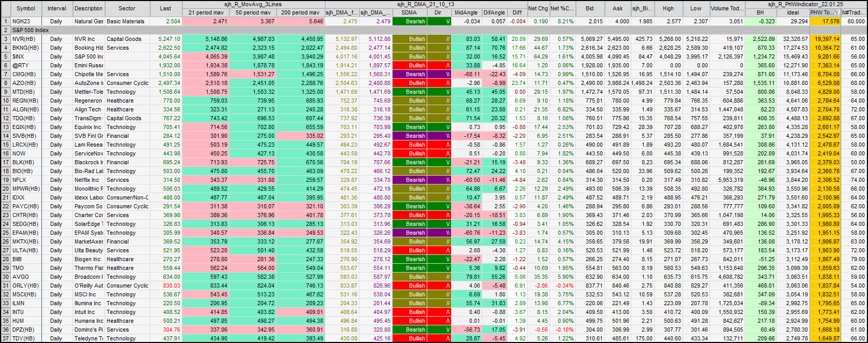Viewport: 868px width, 343px height.
Task: Select the NVR(HB) symbol cell
Action: point(26,39)
